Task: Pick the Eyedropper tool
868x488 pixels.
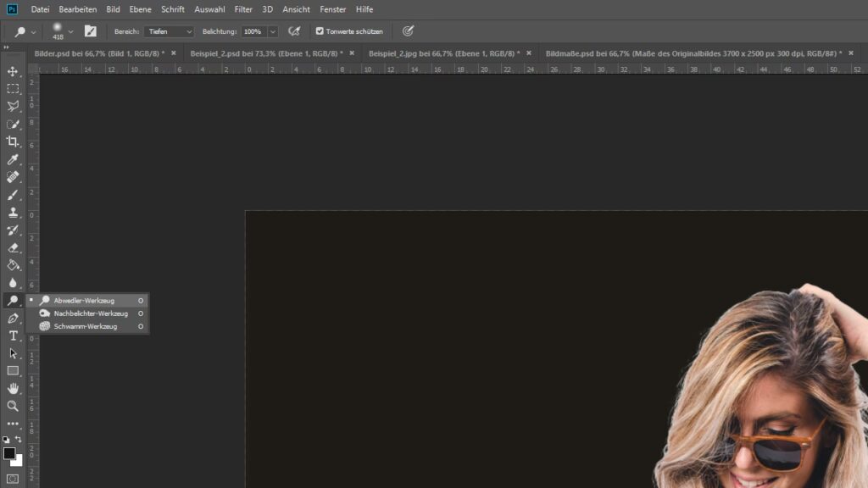Action: point(13,159)
